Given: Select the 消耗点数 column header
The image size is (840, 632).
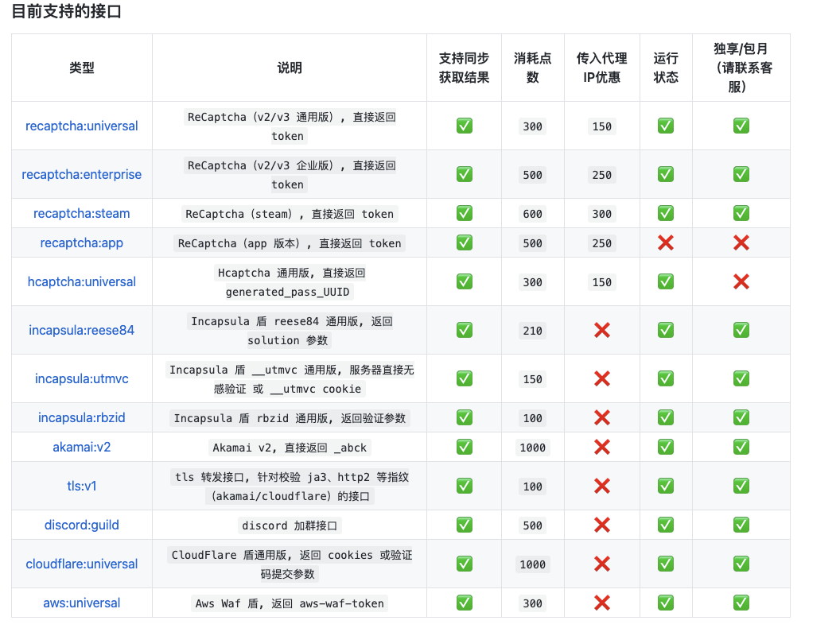Looking at the screenshot, I should pyautogui.click(x=532, y=68).
